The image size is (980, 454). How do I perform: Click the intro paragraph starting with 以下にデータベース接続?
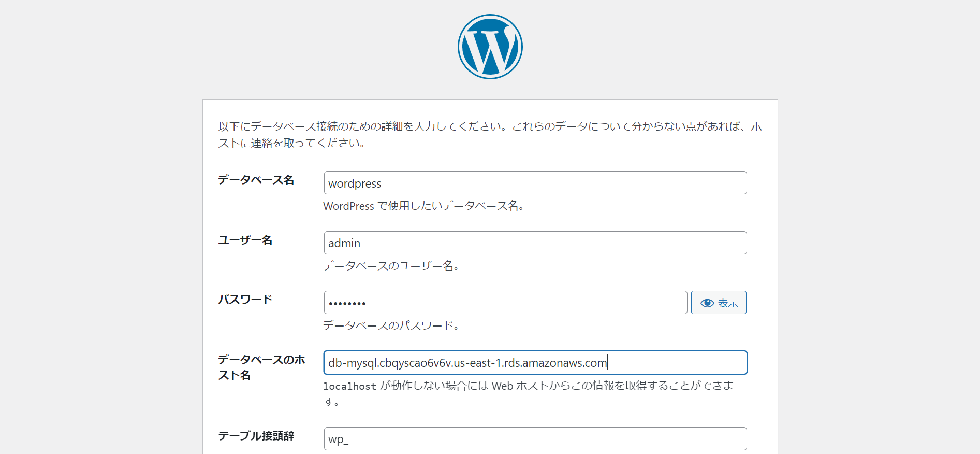click(490, 135)
